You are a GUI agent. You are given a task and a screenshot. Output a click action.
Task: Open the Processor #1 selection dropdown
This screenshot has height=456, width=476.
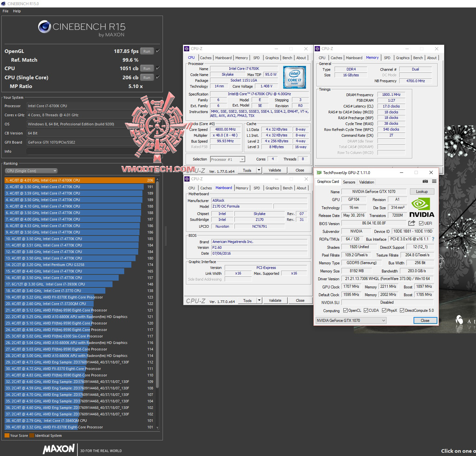pyautogui.click(x=227, y=159)
